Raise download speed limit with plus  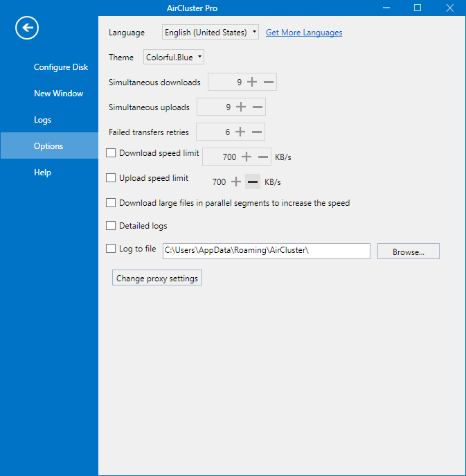point(247,157)
